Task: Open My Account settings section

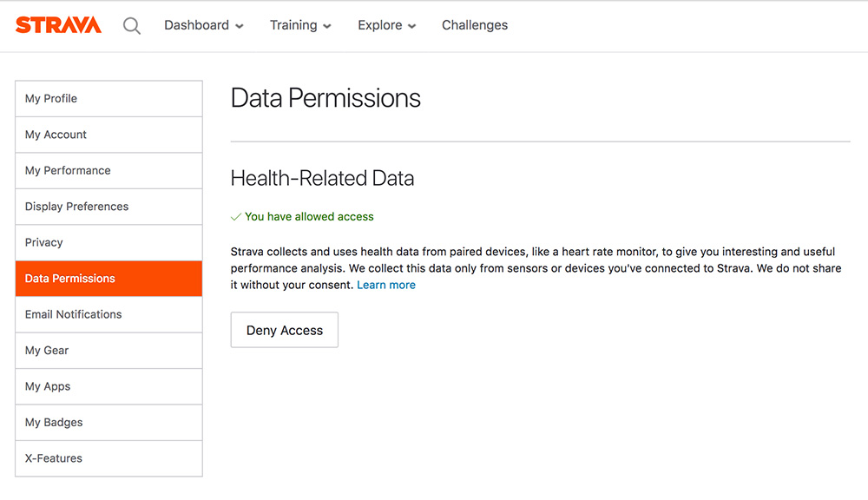Action: click(x=108, y=135)
